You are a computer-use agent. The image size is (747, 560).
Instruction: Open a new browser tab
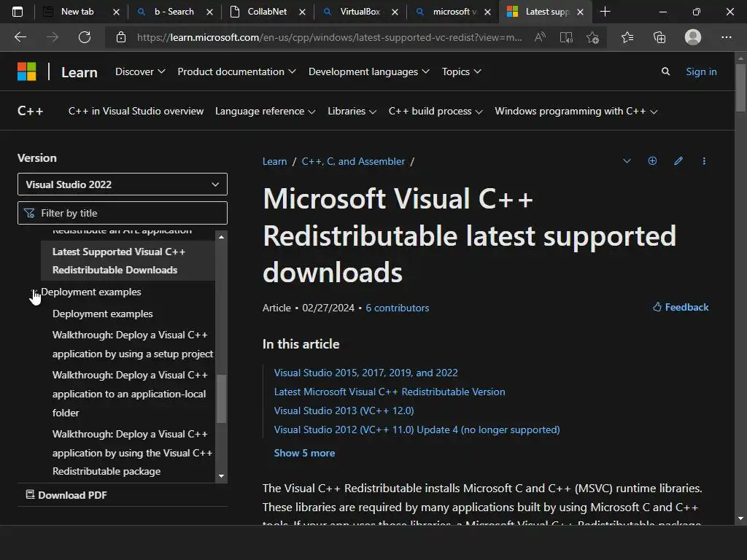click(x=605, y=12)
